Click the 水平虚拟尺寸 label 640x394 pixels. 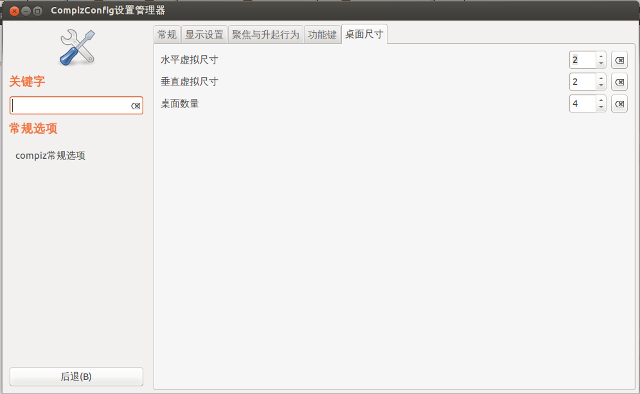pos(189,60)
